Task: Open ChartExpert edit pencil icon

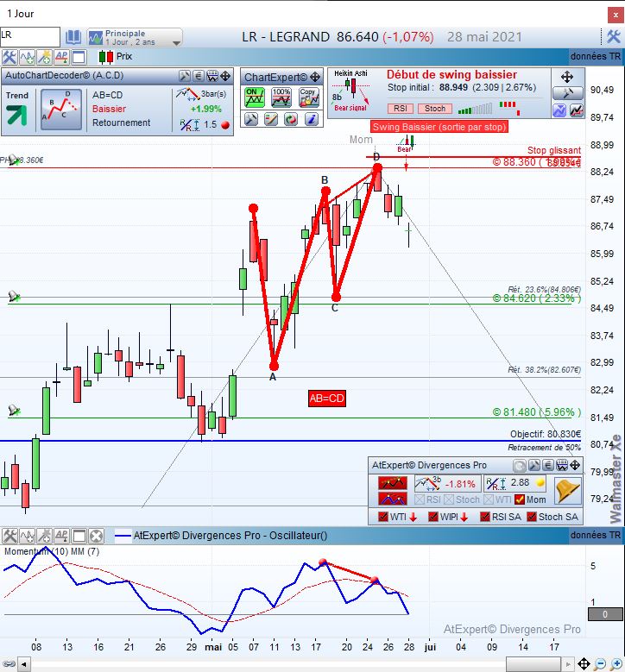Action: (x=271, y=119)
